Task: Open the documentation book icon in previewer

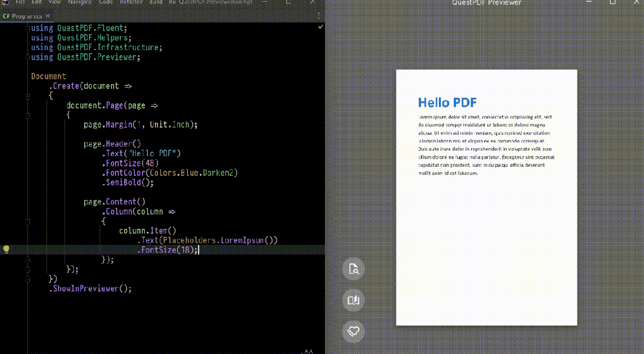Action: pyautogui.click(x=353, y=300)
